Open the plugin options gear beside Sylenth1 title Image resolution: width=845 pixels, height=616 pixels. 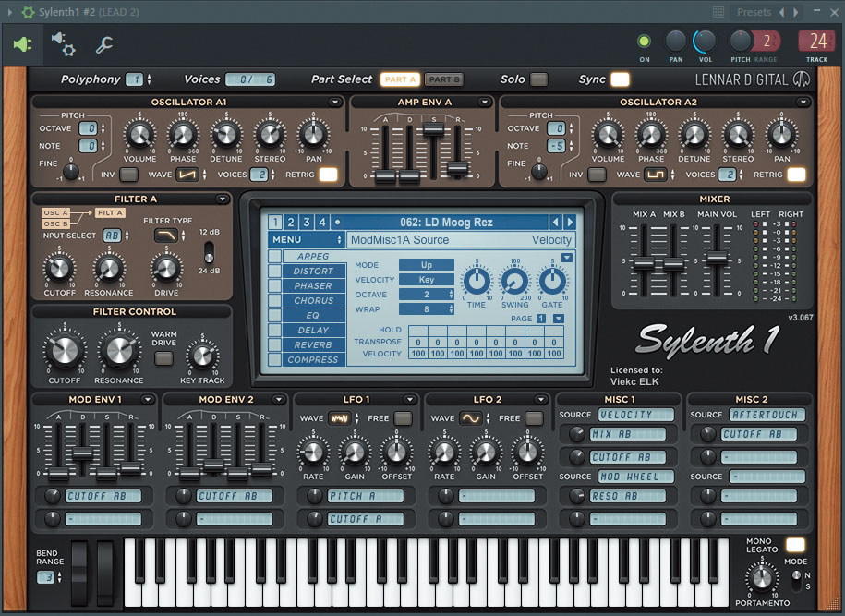click(28, 12)
